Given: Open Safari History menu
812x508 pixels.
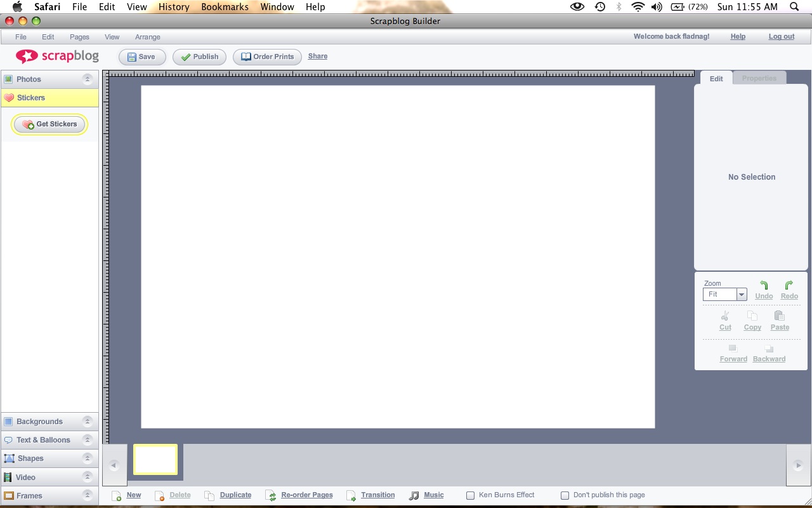Looking at the screenshot, I should click(x=174, y=7).
